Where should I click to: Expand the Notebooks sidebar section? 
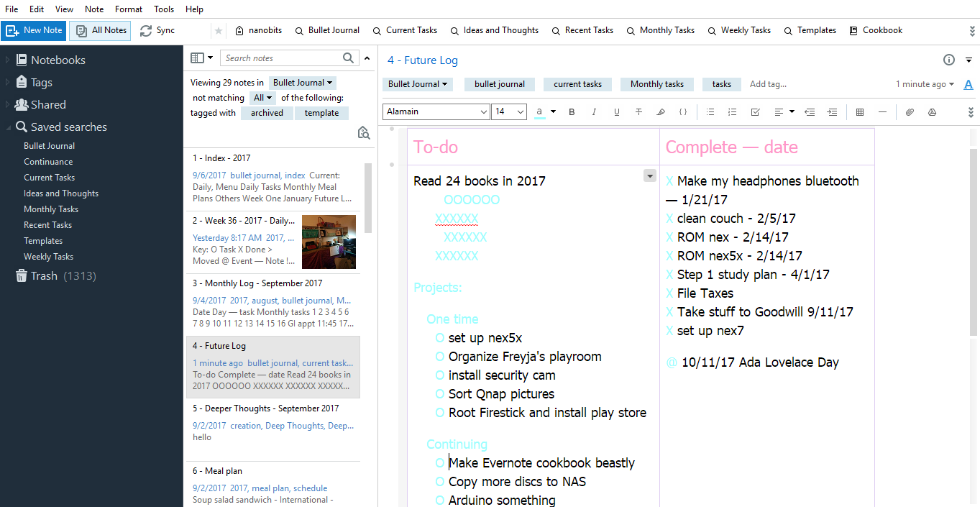point(8,60)
